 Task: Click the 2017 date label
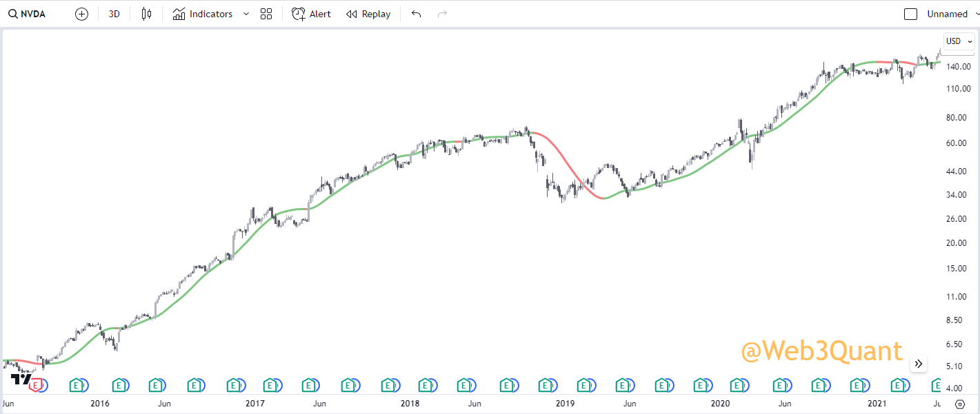[255, 403]
